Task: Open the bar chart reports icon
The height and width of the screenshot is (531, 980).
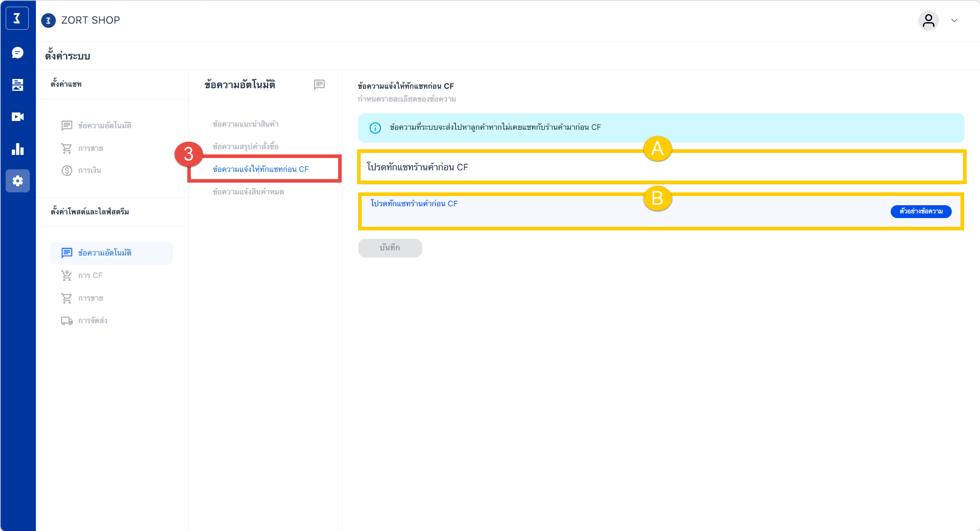Action: (x=17, y=149)
